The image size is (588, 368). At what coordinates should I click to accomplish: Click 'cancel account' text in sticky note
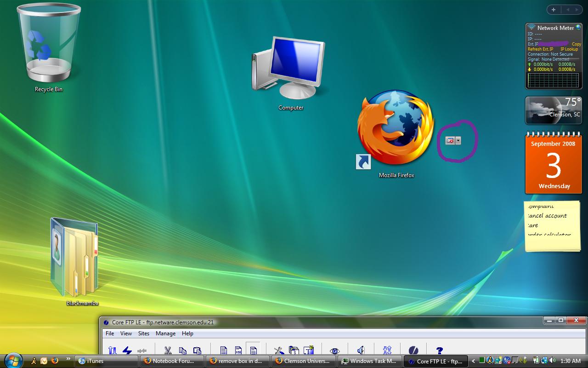coord(547,216)
